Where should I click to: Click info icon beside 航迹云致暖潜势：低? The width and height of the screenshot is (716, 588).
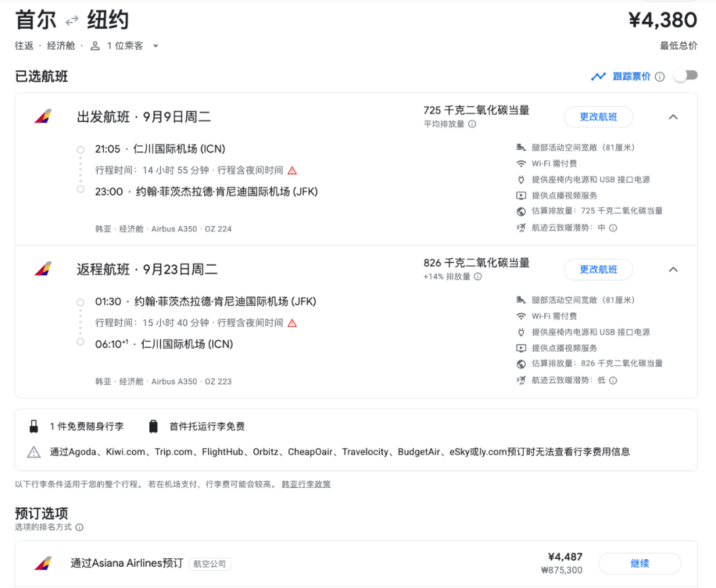(x=613, y=381)
